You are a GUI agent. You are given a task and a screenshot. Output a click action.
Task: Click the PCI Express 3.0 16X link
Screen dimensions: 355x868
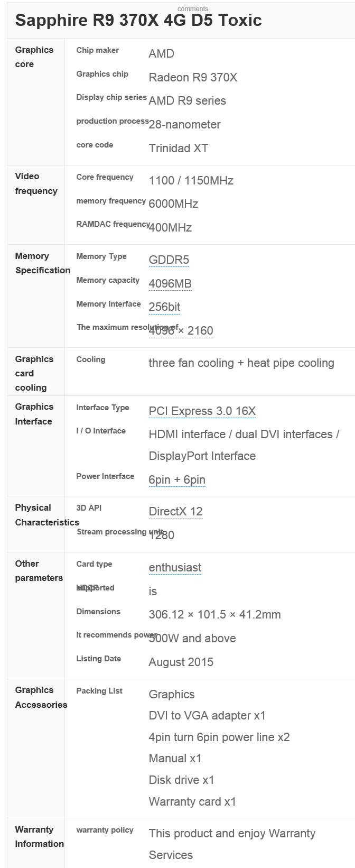pos(202,411)
